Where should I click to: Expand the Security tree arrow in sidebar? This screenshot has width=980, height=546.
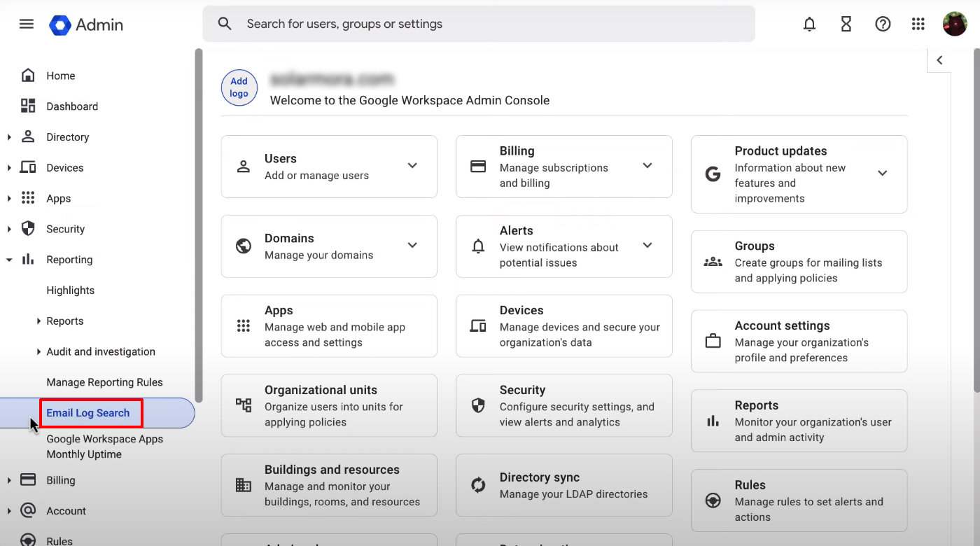(x=9, y=229)
